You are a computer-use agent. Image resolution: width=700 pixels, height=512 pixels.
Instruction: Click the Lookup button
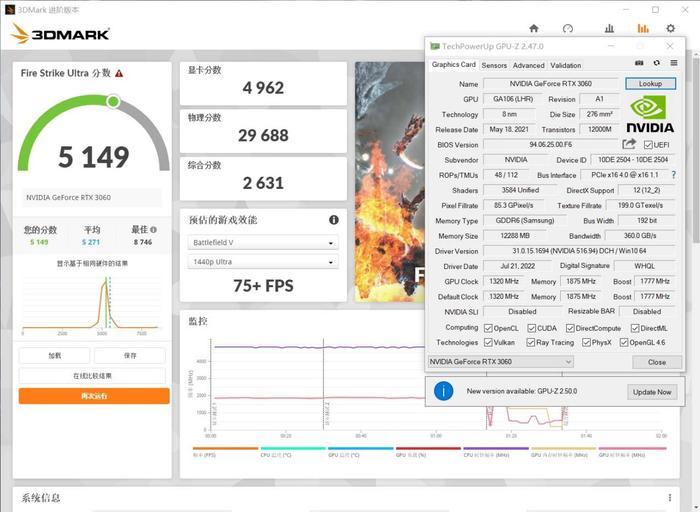(x=650, y=83)
